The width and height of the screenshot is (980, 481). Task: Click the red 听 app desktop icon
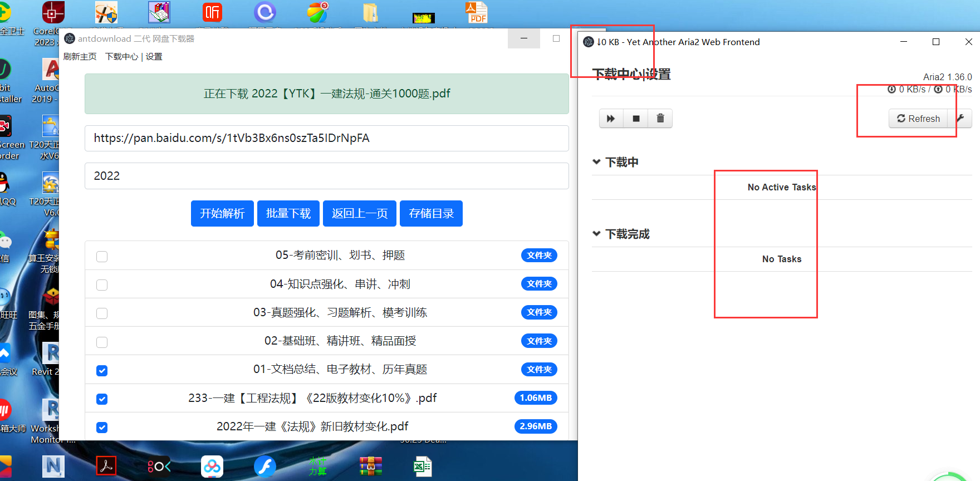coord(212,12)
